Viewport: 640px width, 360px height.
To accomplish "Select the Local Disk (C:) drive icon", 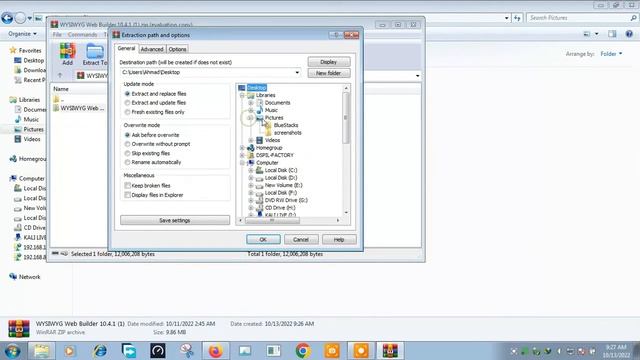I will (260, 170).
